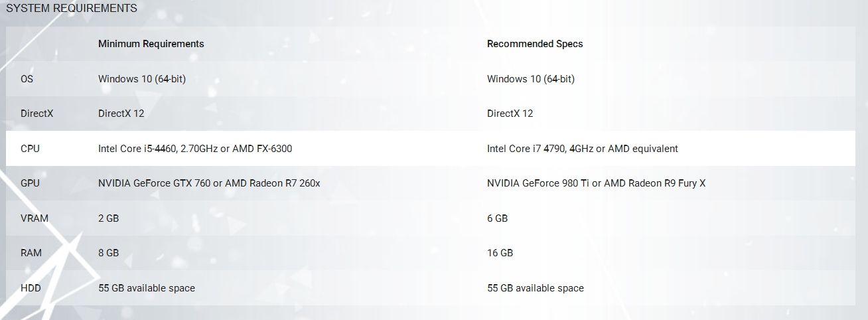Click the OS row label
The height and width of the screenshot is (320, 868).
(x=27, y=79)
